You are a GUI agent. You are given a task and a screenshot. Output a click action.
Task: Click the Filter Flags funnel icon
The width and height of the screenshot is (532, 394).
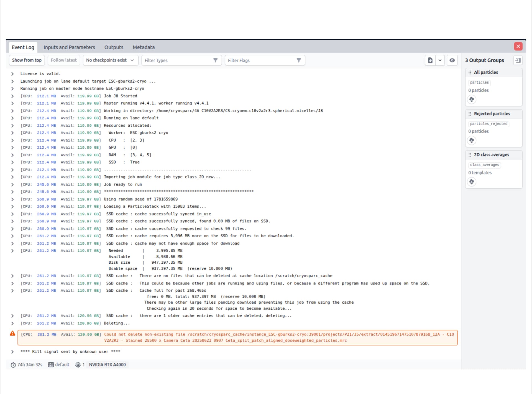299,60
